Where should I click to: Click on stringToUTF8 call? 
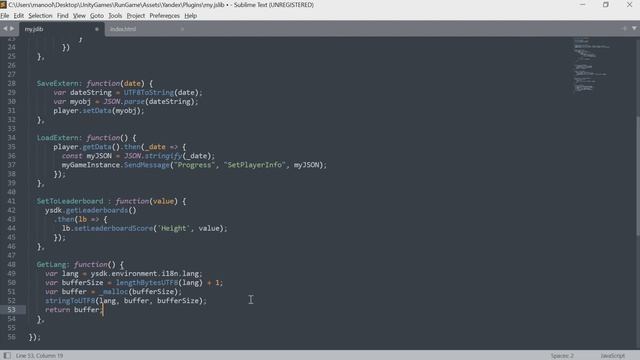click(x=70, y=300)
